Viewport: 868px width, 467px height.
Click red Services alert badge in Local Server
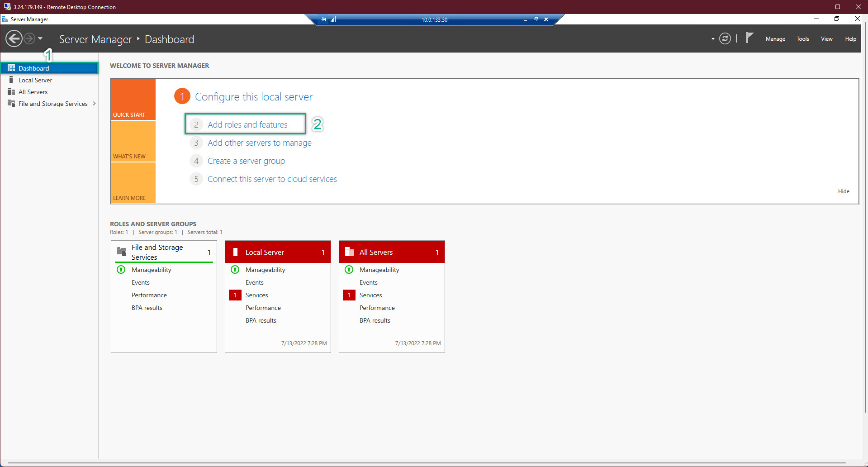pyautogui.click(x=235, y=295)
